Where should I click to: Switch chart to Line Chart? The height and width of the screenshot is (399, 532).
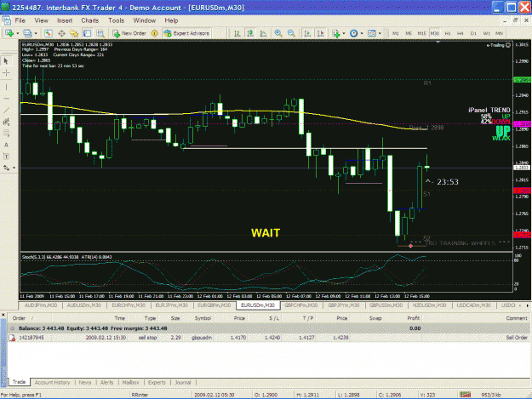point(263,33)
